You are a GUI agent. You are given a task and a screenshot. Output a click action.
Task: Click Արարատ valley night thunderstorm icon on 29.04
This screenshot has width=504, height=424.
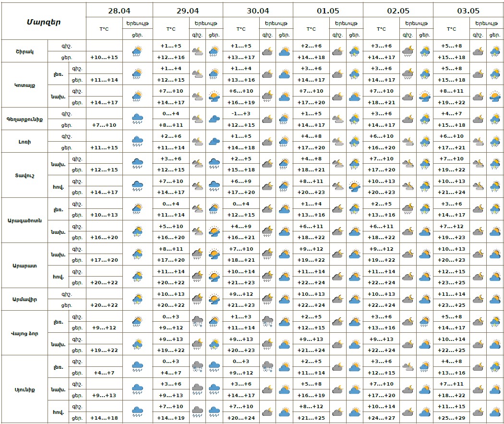[197, 277]
